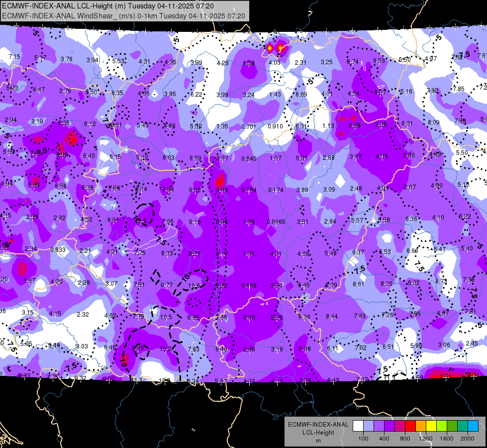
Task: Click the magenta legend swatch
Action: coord(400,426)
